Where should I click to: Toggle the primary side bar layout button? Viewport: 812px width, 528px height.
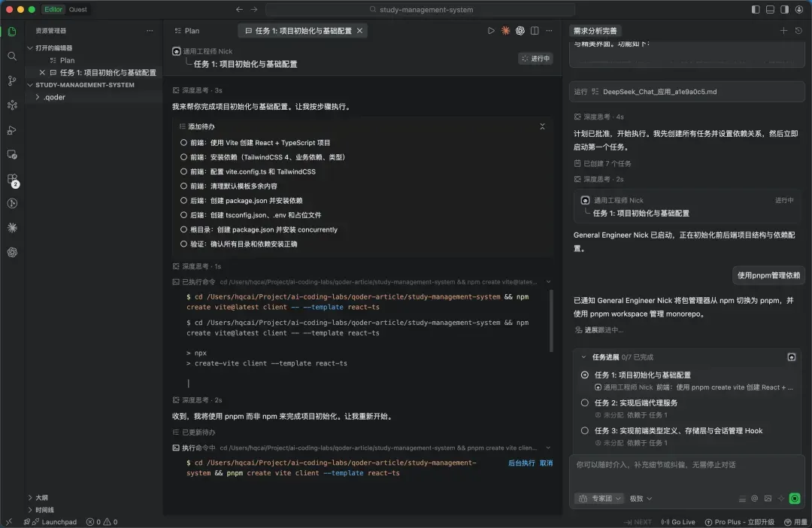(x=756, y=10)
